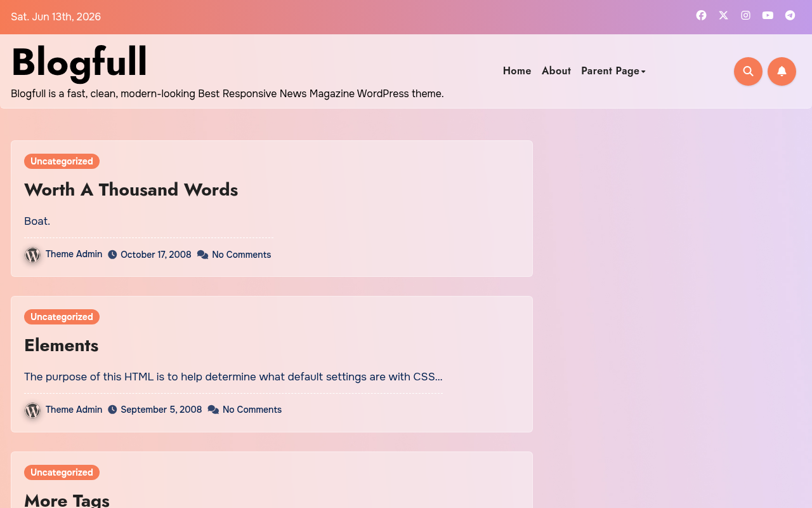Open the search button in header
Image resolution: width=812 pixels, height=508 pixels.
pyautogui.click(x=748, y=71)
